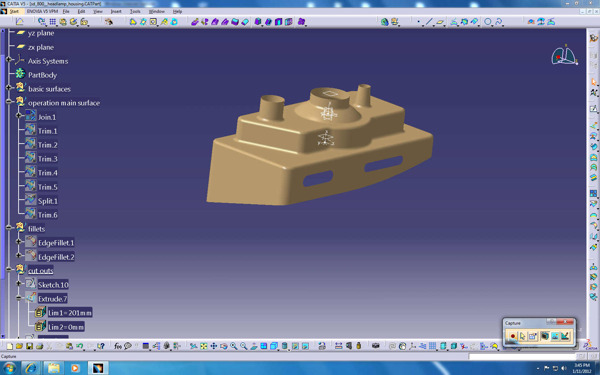The image size is (600, 375).
Task: Click the Save icon in bottom toolbar
Action: (29, 346)
